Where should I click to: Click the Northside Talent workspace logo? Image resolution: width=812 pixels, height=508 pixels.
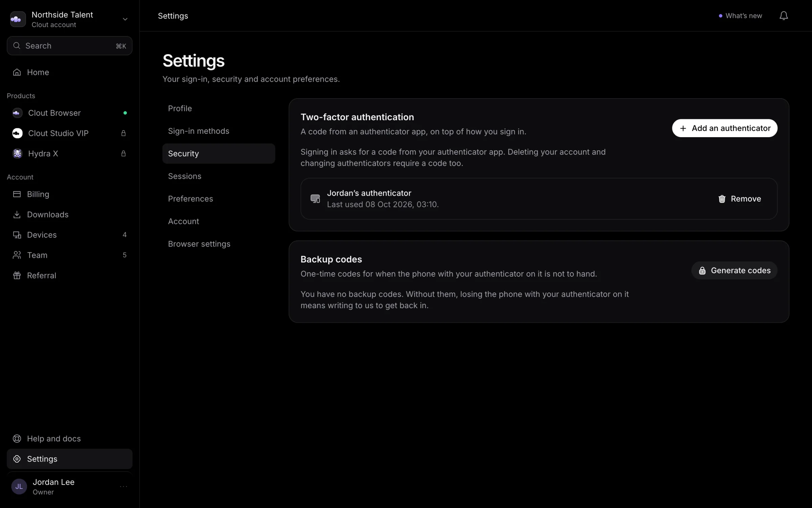[x=18, y=19]
